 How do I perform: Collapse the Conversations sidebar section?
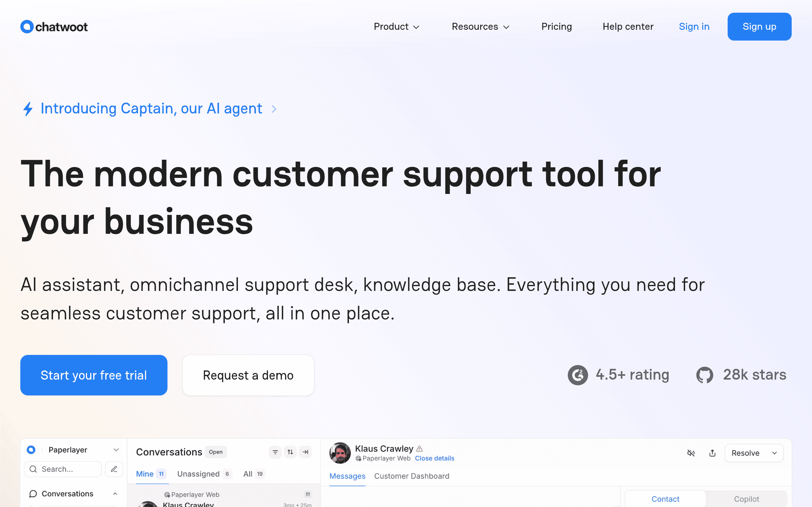tap(115, 494)
